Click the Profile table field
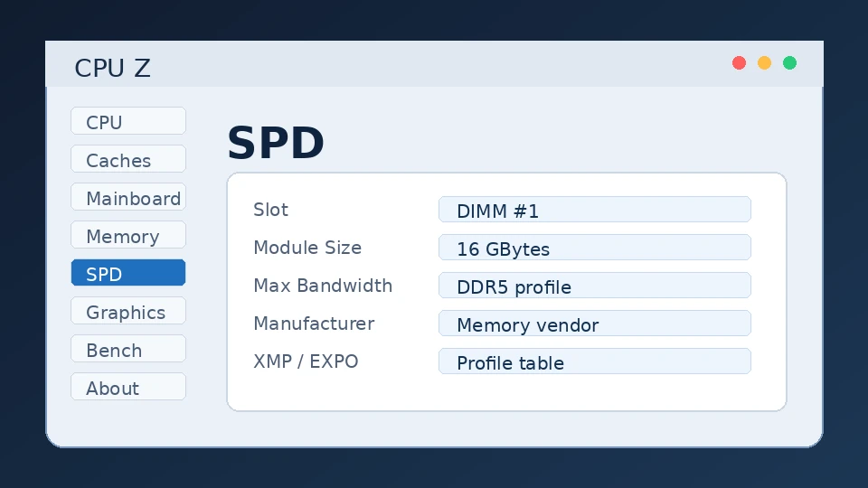Viewport: 868px width, 488px height. [595, 361]
